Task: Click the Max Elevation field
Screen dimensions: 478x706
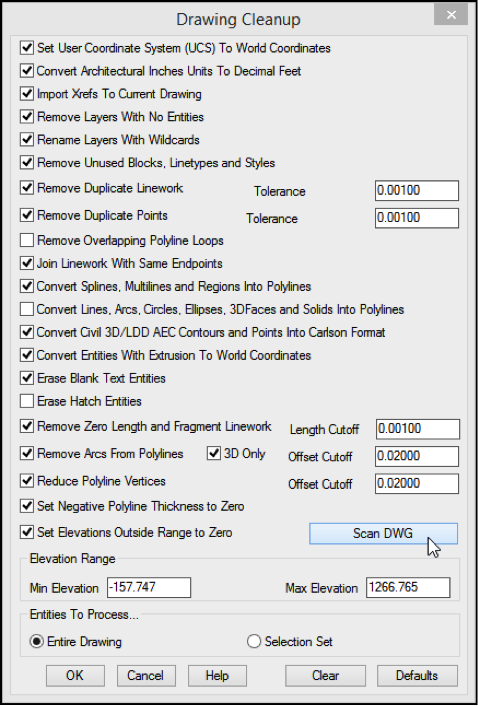Action: pyautogui.click(x=408, y=588)
